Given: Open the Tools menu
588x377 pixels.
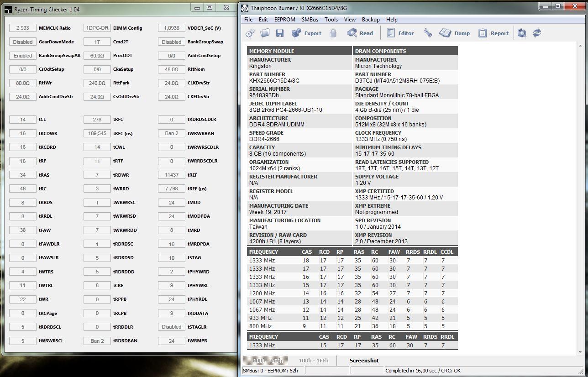Looking at the screenshot, I should pyautogui.click(x=331, y=20).
